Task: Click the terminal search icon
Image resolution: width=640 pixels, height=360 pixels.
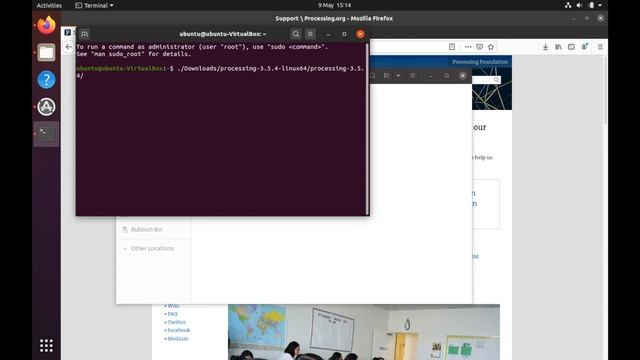Action: tap(296, 34)
